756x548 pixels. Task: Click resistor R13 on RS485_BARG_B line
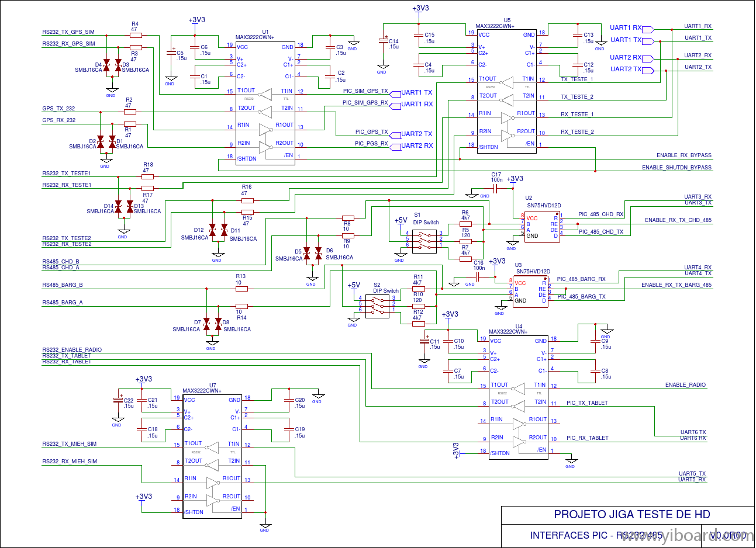(241, 289)
